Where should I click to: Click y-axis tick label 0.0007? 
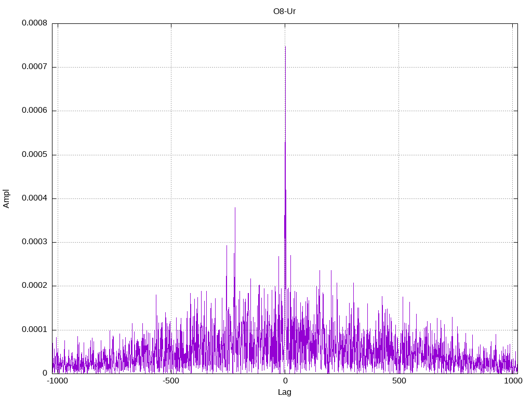(35, 67)
